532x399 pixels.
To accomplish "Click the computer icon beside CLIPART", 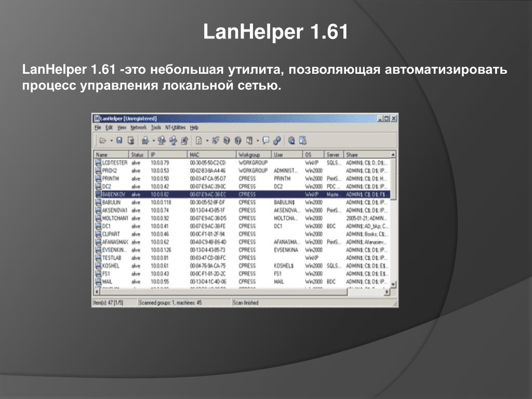I will pyautogui.click(x=98, y=234).
